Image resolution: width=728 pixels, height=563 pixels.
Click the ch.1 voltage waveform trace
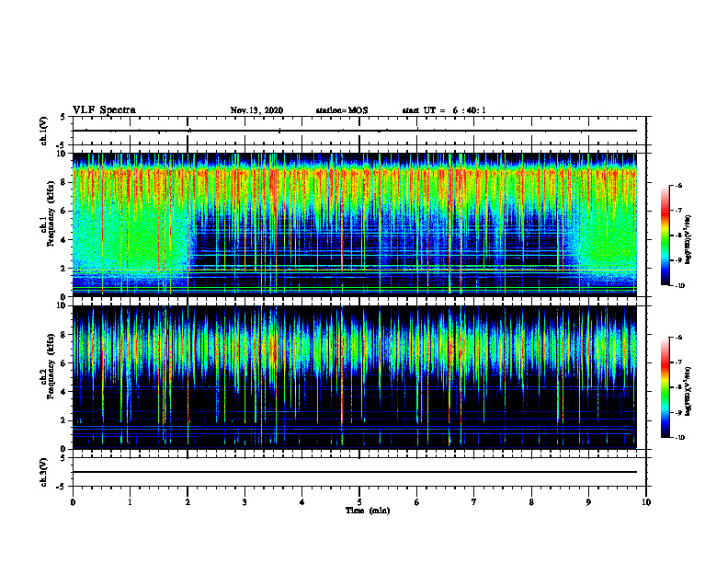click(355, 131)
